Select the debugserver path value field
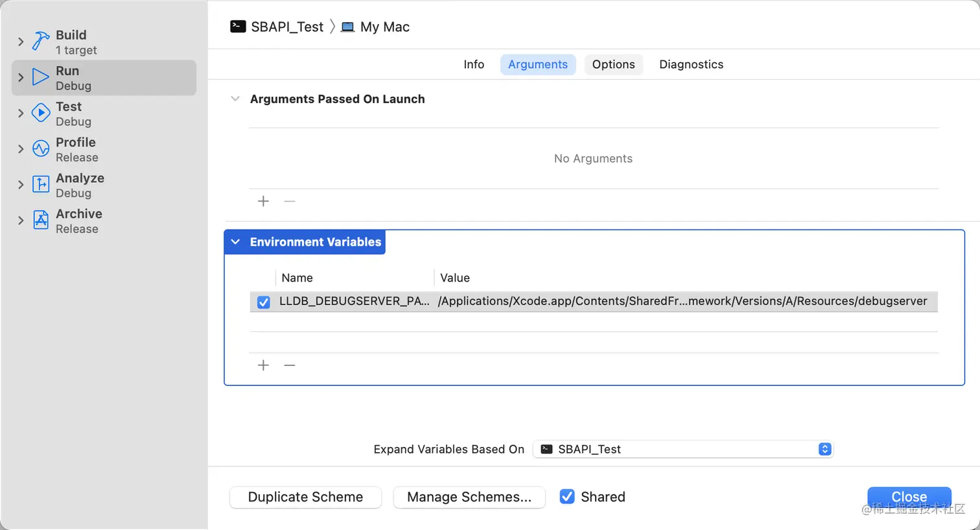The image size is (980, 530). [682, 301]
